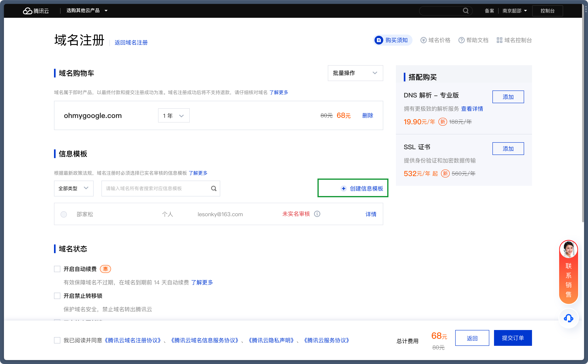Screen dimensions: 588x364
Task: Check the 开启禁止转移锁 option
Action: (57, 296)
